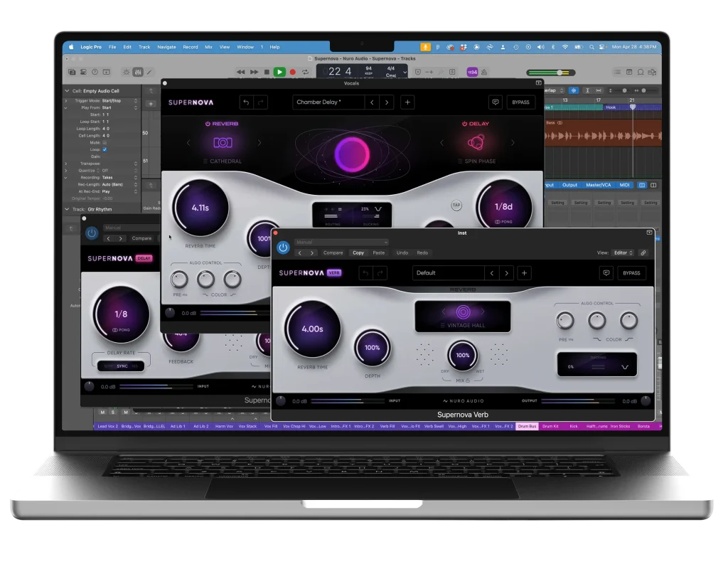Screen dimensions: 728x574
Task: Open the Navigate menu in the menu bar
Action: 166,47
